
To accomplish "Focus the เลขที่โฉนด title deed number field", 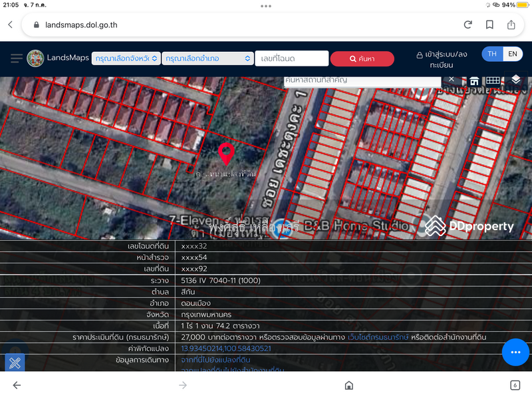I will tap(292, 59).
